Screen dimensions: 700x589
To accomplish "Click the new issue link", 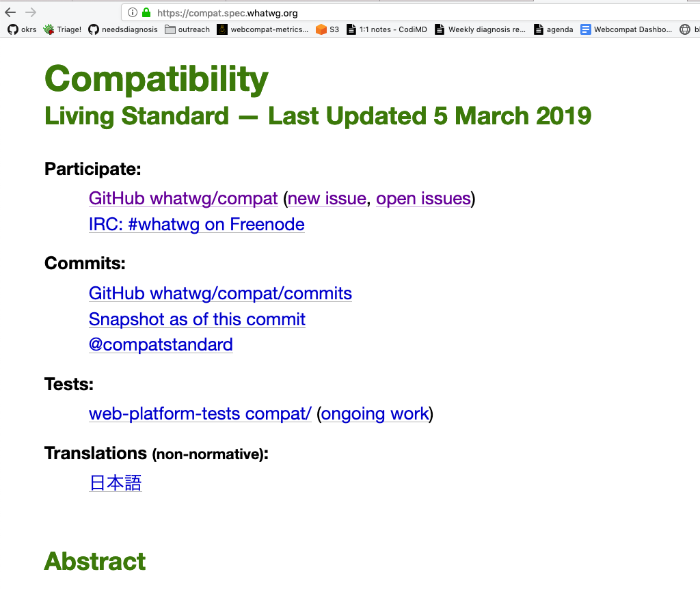I will [327, 199].
